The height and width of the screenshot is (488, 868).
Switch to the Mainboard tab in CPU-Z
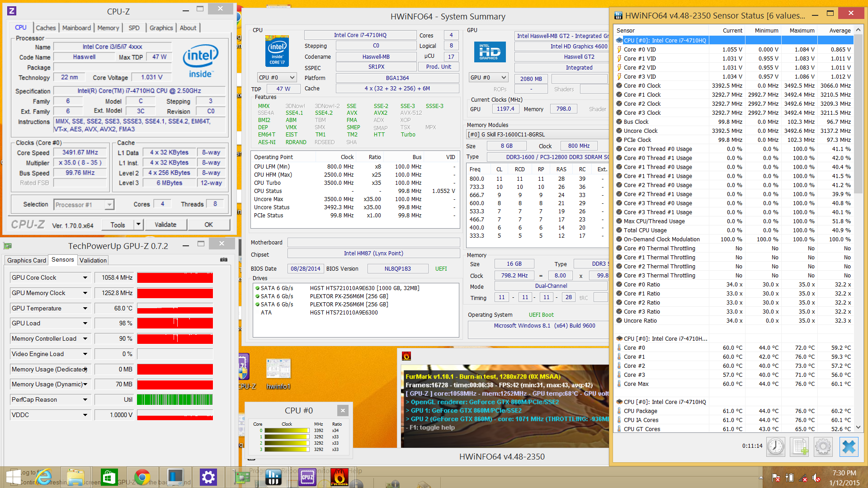76,28
